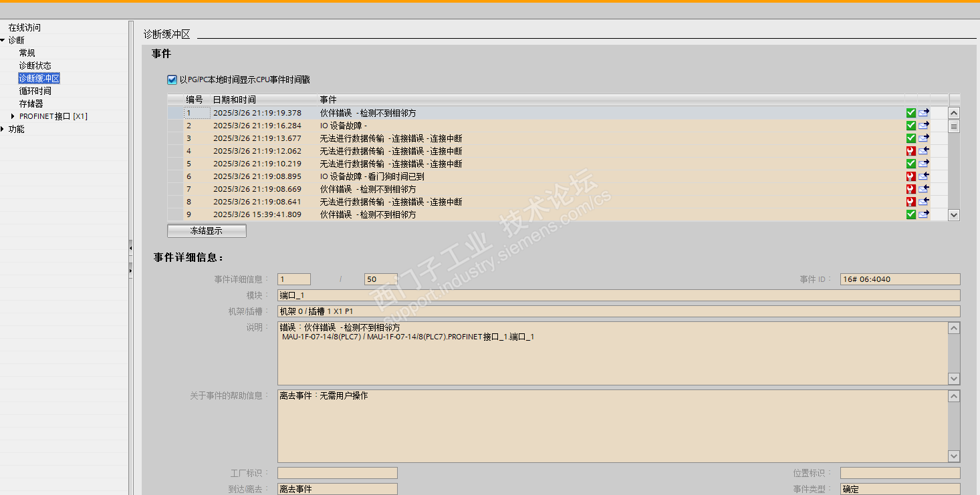Toggle the PG/PC local time display checkbox
The width and height of the screenshot is (980, 495).
172,80
